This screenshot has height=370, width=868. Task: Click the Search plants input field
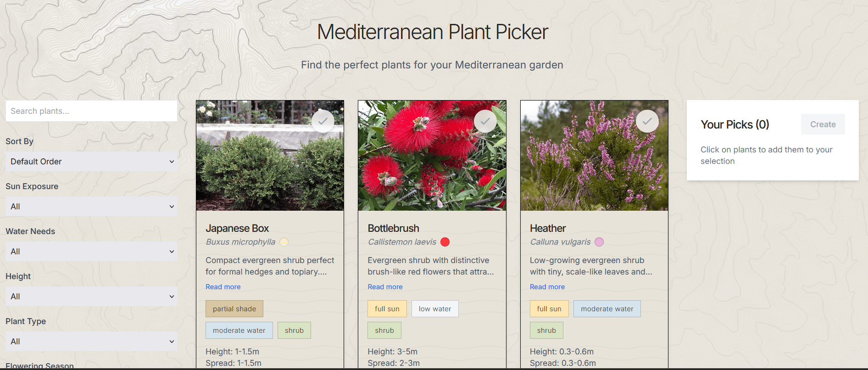(x=91, y=111)
